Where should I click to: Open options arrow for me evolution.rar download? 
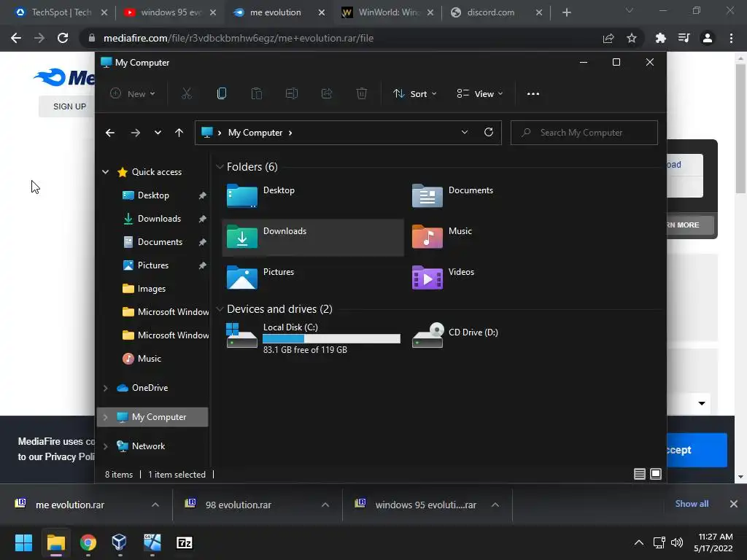pyautogui.click(x=155, y=505)
